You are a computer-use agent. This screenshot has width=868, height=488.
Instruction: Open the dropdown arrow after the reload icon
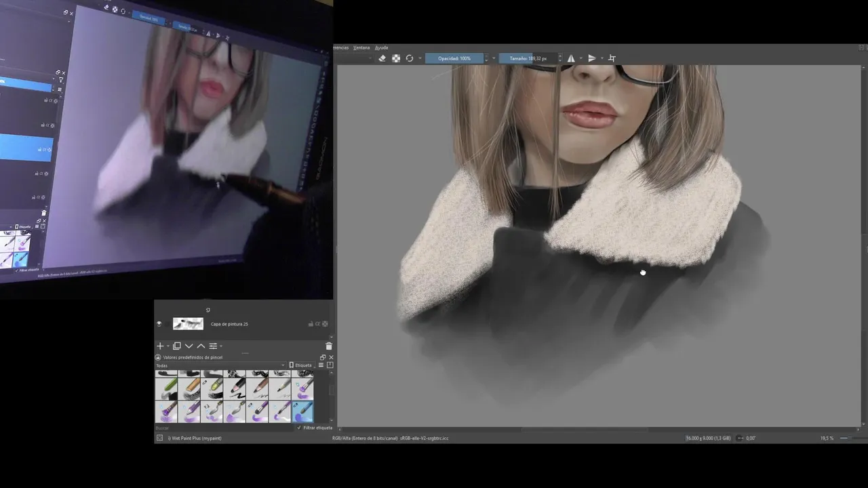420,58
